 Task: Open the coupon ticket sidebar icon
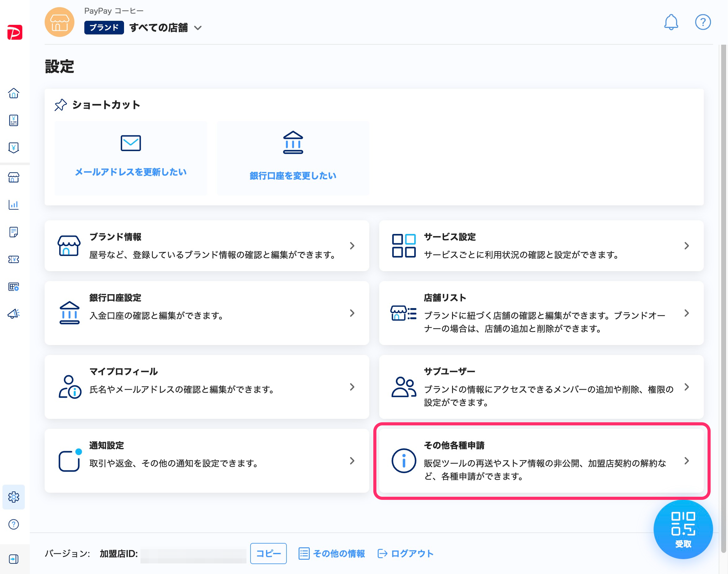pos(14,259)
